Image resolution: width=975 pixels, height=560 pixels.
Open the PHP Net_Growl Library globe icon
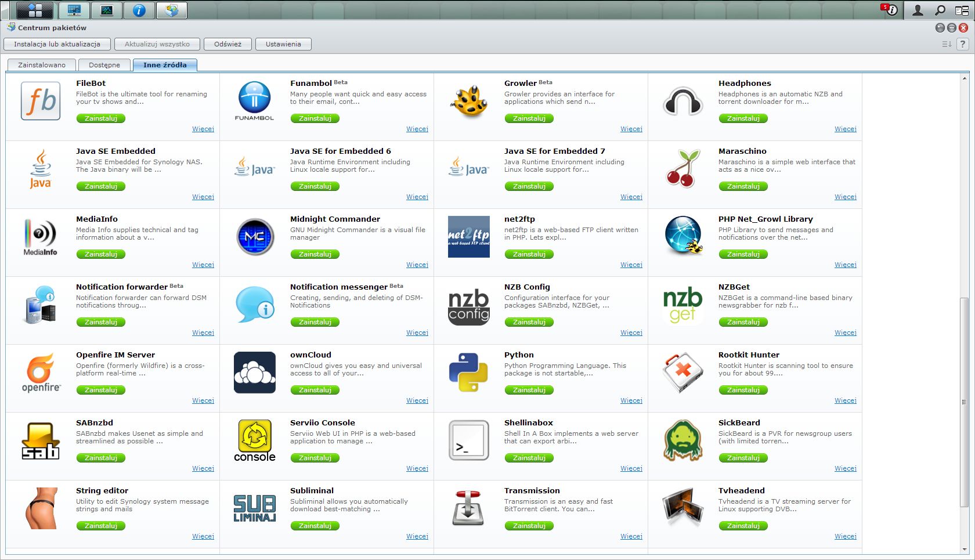point(683,236)
